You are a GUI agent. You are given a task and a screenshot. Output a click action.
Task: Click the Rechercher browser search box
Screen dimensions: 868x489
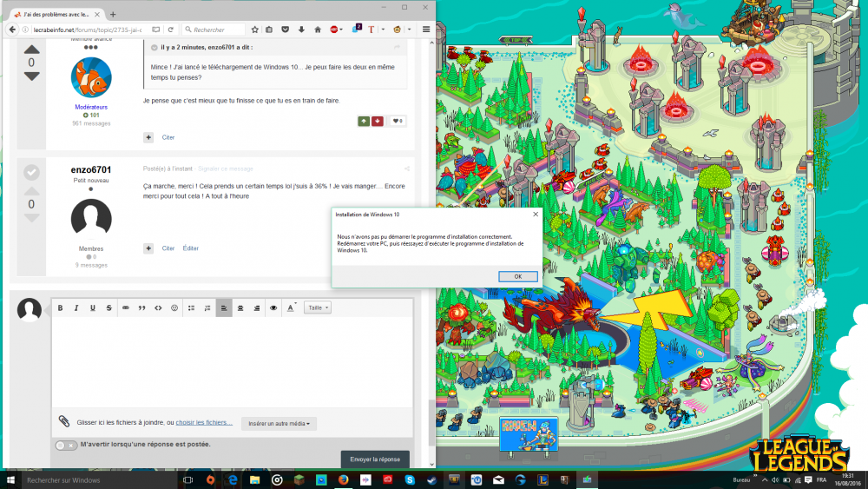(x=214, y=30)
